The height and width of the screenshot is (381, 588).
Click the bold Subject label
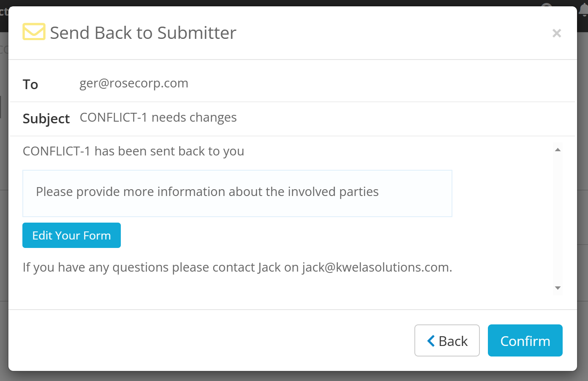(46, 119)
